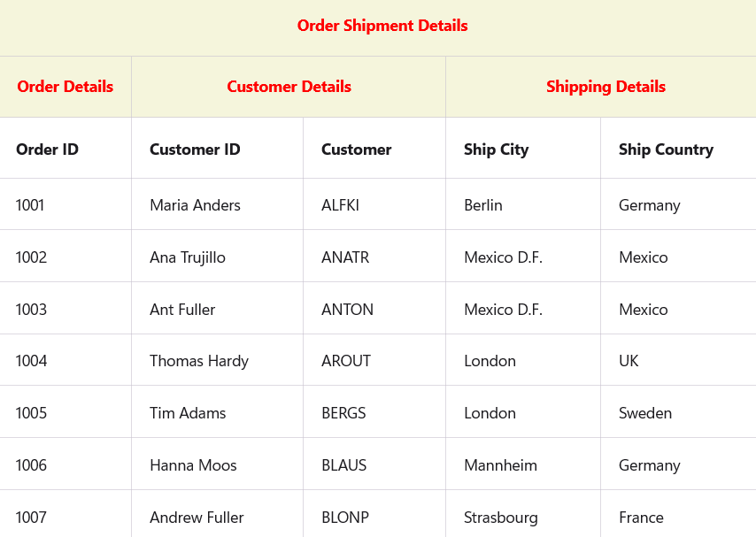Select the order 1001 cell
This screenshot has height=537, width=756.
pos(30,205)
